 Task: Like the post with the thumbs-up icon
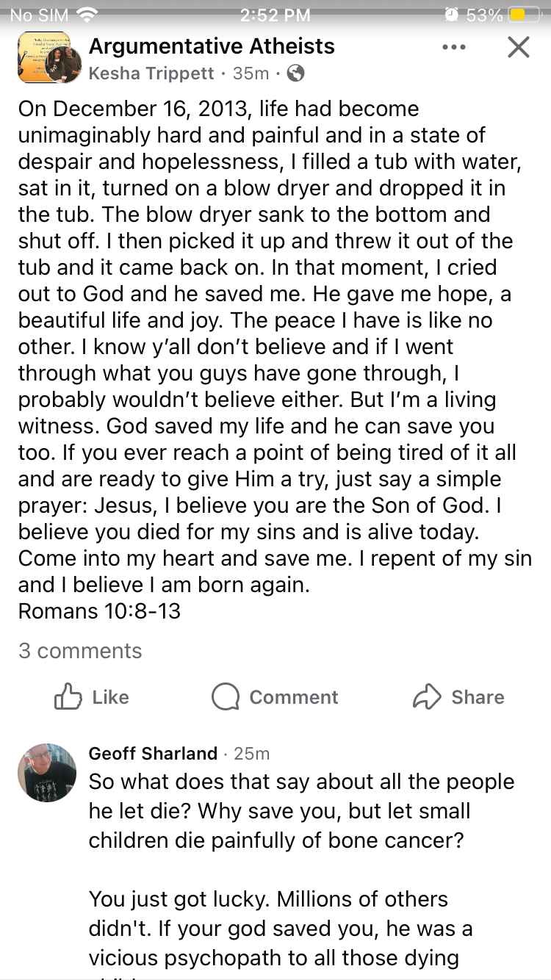click(x=68, y=696)
